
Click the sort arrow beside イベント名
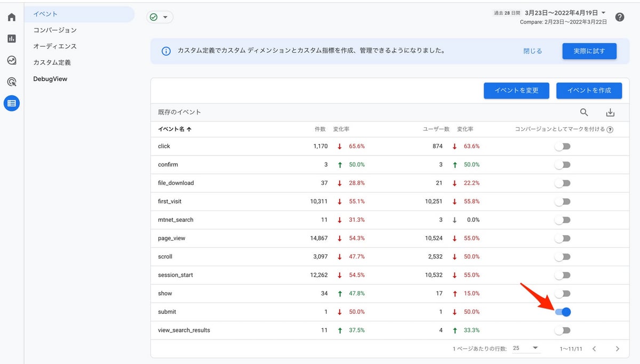[x=189, y=130]
